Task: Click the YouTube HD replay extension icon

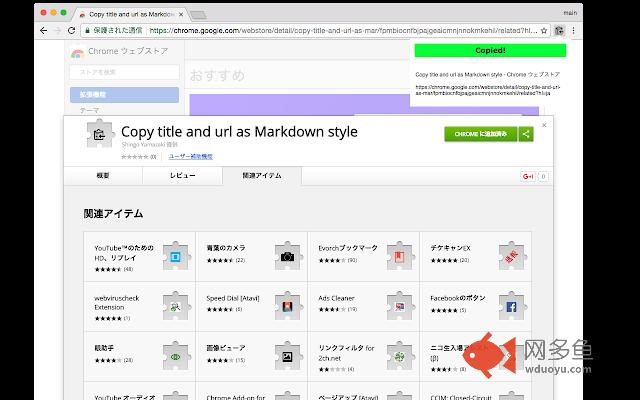Action: [176, 256]
